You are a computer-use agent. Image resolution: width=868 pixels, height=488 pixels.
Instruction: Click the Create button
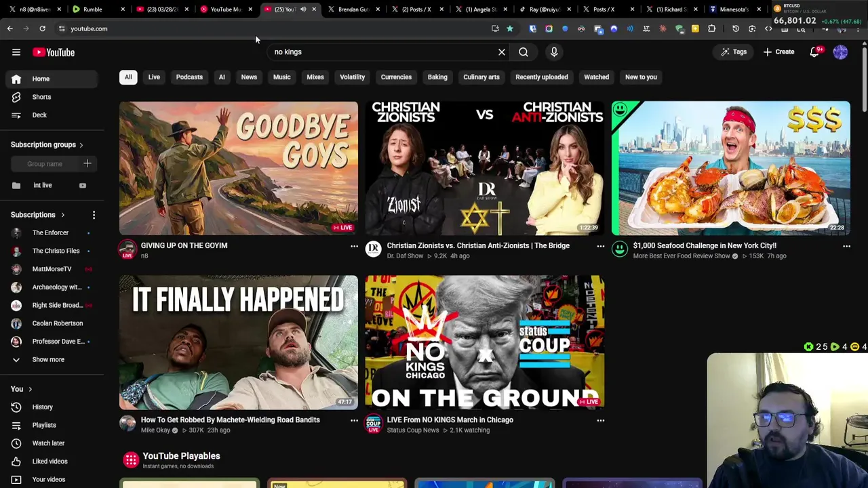pyautogui.click(x=778, y=52)
